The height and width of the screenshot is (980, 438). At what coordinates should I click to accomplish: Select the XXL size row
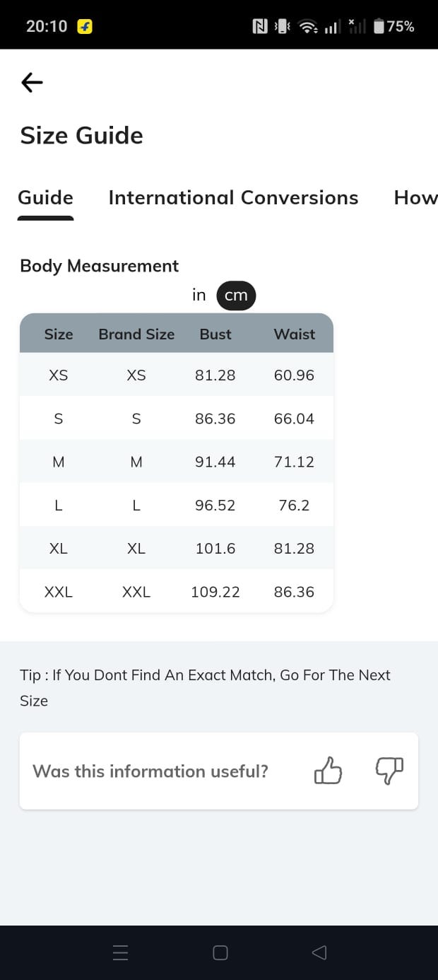coord(176,592)
